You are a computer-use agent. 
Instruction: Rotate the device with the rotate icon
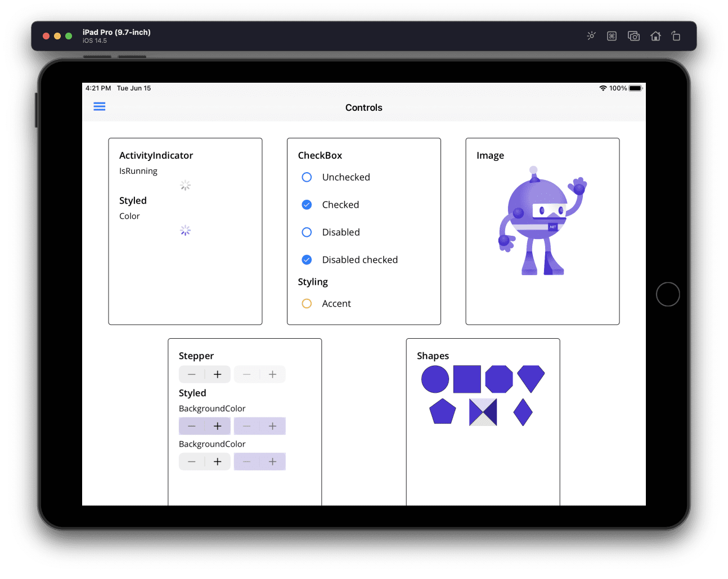pos(676,36)
